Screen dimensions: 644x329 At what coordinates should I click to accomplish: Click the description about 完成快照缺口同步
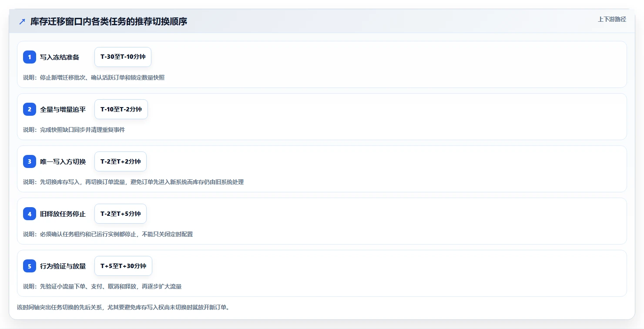click(x=74, y=130)
